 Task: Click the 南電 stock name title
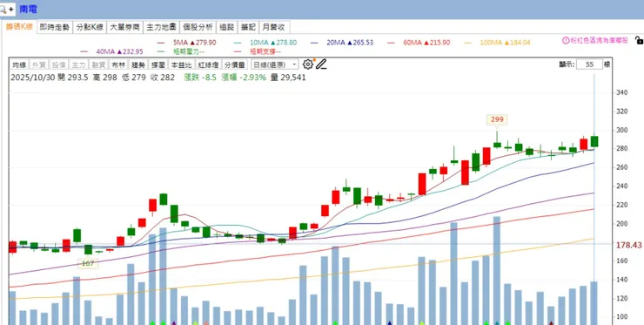[x=28, y=9]
